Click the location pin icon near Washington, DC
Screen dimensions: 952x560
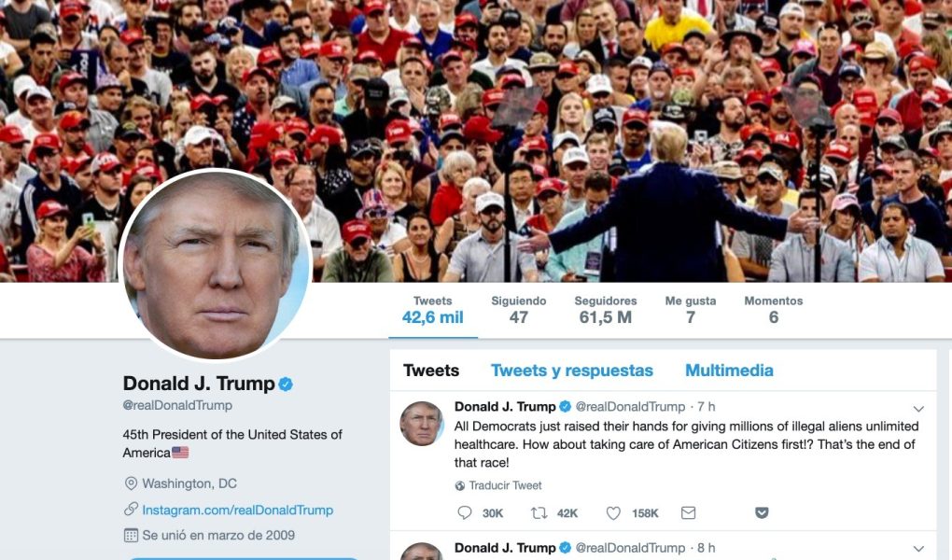click(x=131, y=483)
